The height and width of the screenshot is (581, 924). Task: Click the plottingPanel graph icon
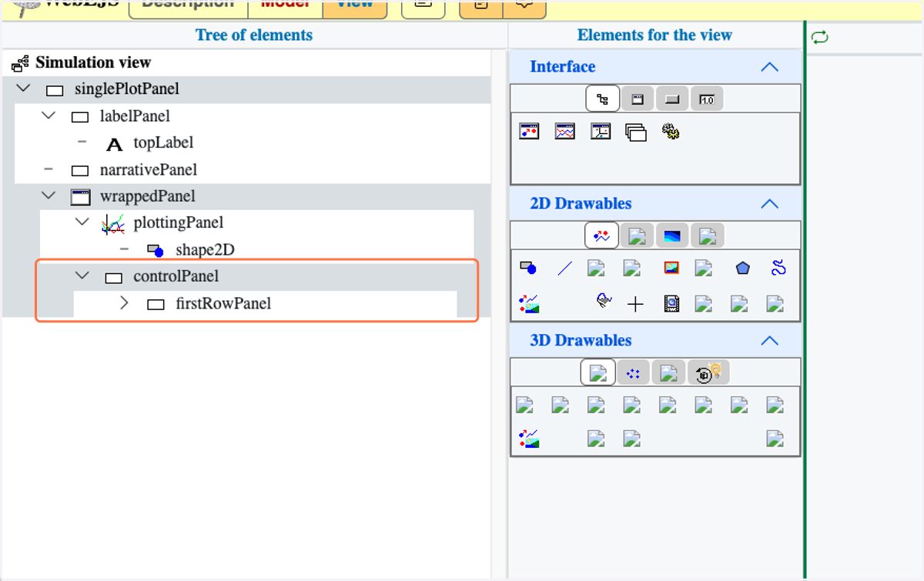coord(112,224)
